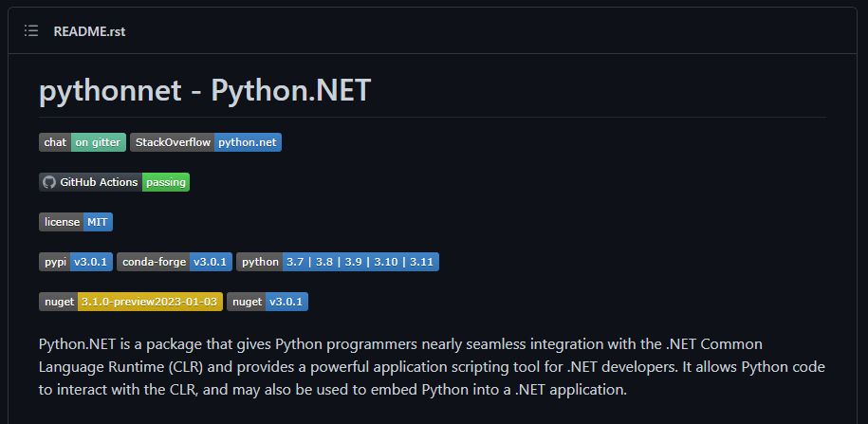Click the README.rst file name label

(x=90, y=31)
